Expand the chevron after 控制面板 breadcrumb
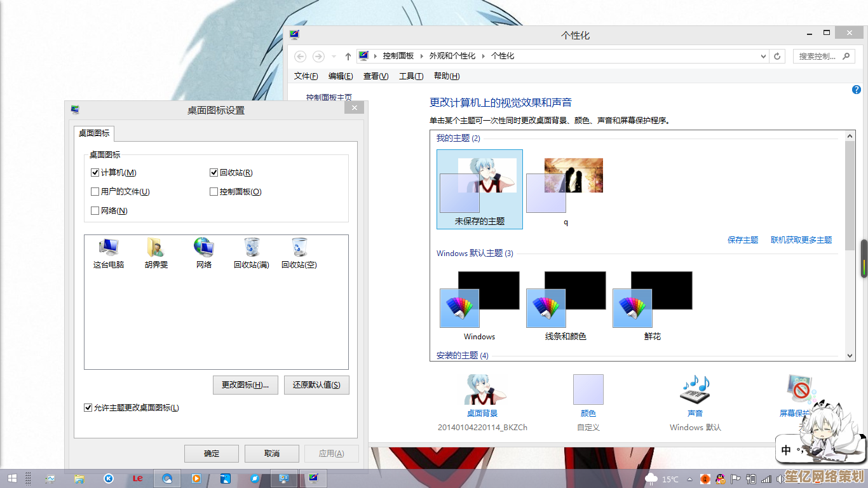This screenshot has height=488, width=868. pos(421,56)
